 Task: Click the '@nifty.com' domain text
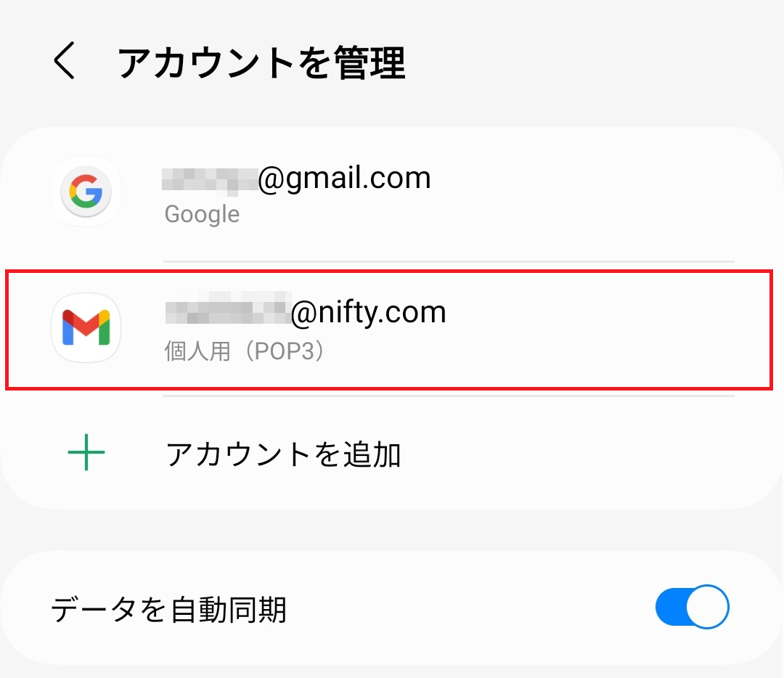tap(369, 312)
